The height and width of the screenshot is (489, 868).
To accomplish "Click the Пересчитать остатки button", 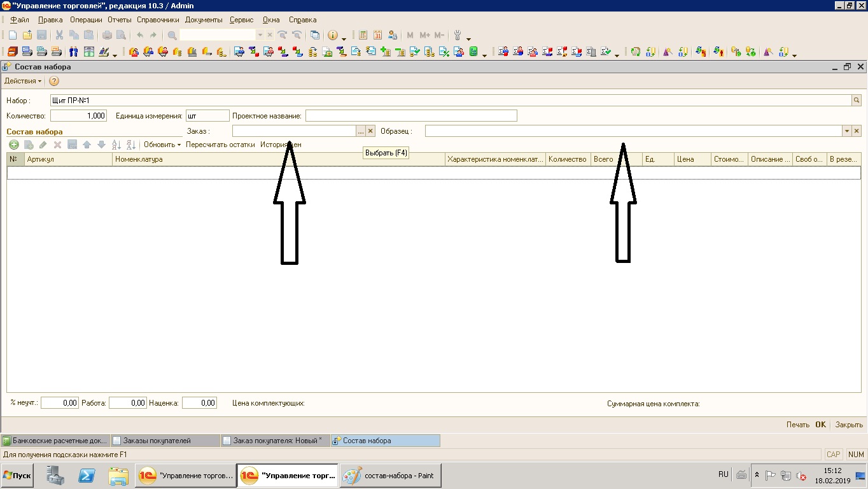I will (x=220, y=145).
